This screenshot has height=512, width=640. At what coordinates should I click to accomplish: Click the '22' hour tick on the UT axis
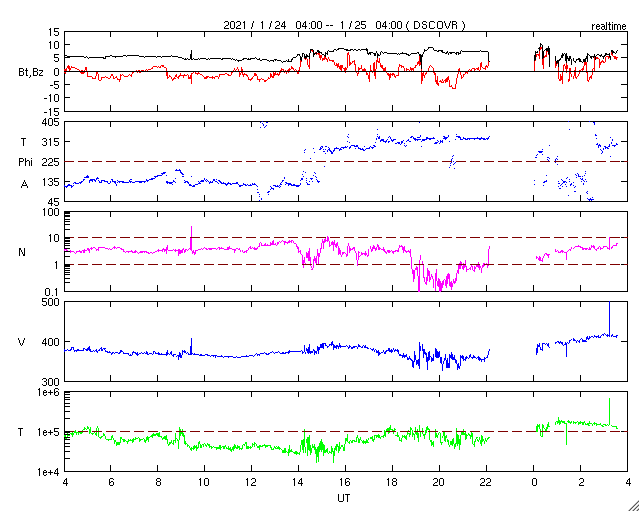[x=486, y=483]
